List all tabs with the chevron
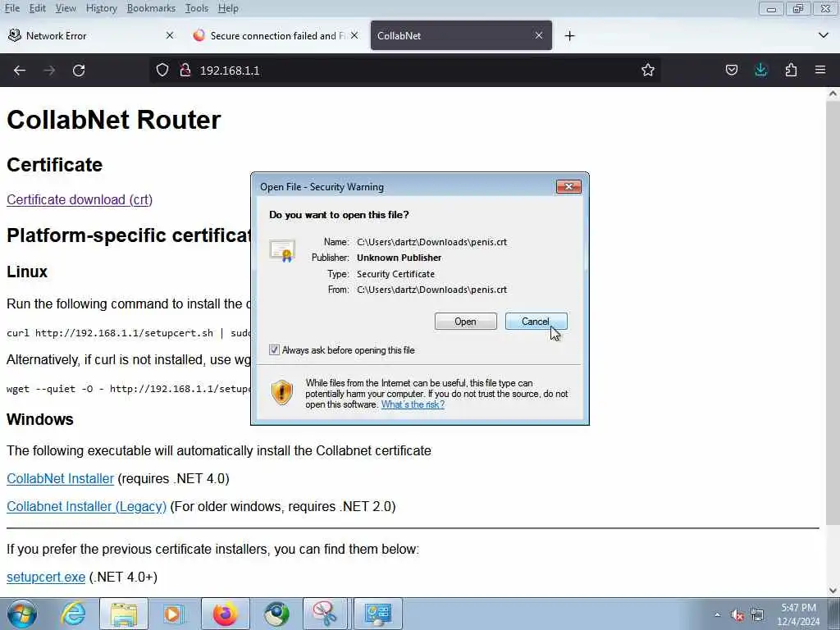 tap(824, 35)
